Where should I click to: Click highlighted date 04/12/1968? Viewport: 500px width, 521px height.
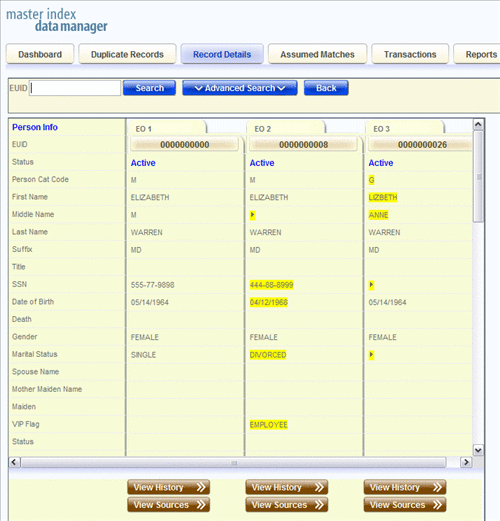click(269, 302)
